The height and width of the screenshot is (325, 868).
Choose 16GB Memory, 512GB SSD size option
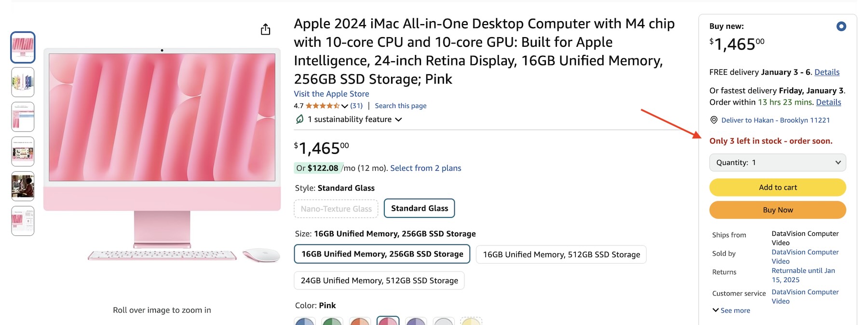(x=561, y=255)
